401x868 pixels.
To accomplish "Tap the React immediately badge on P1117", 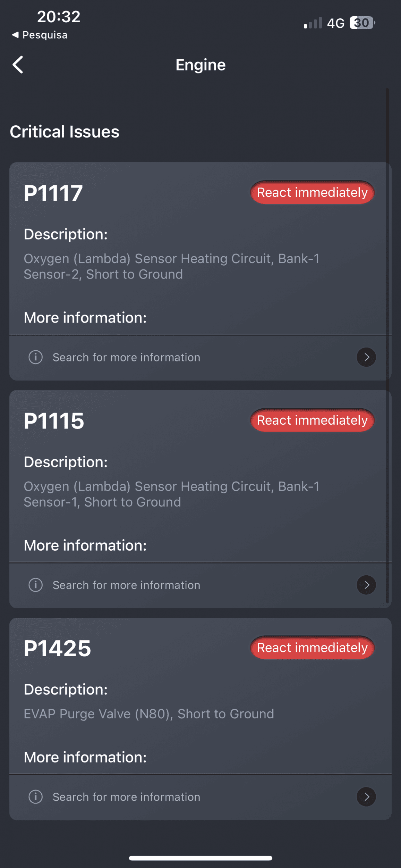I will pyautogui.click(x=312, y=192).
